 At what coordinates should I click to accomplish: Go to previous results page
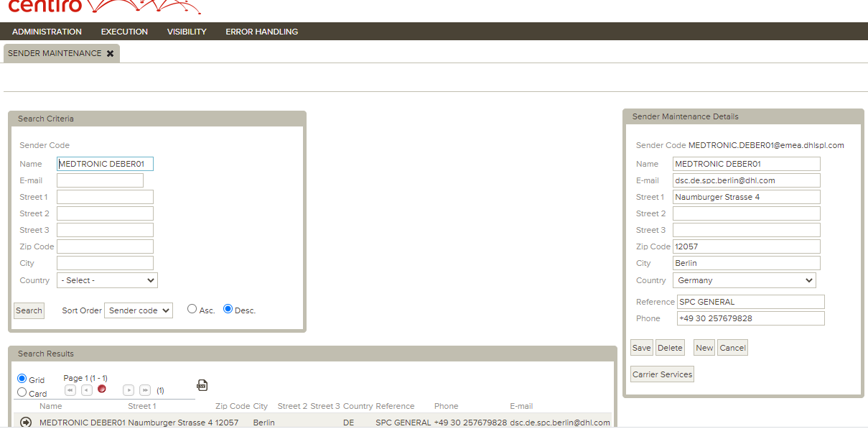click(86, 389)
